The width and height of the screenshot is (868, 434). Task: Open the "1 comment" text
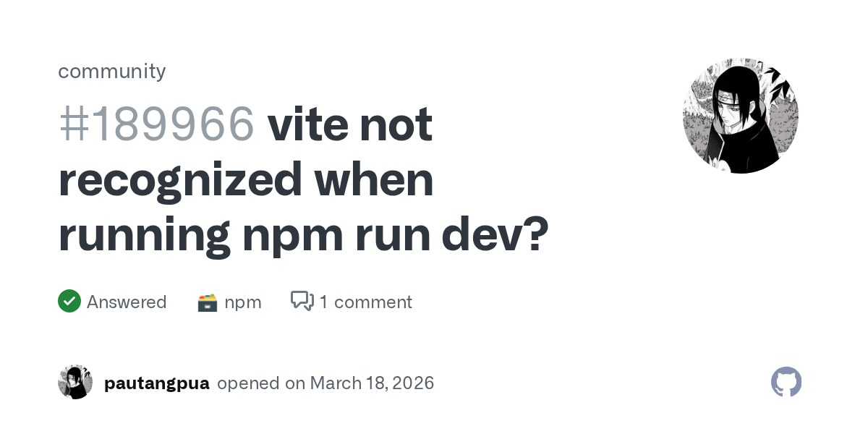(x=365, y=302)
